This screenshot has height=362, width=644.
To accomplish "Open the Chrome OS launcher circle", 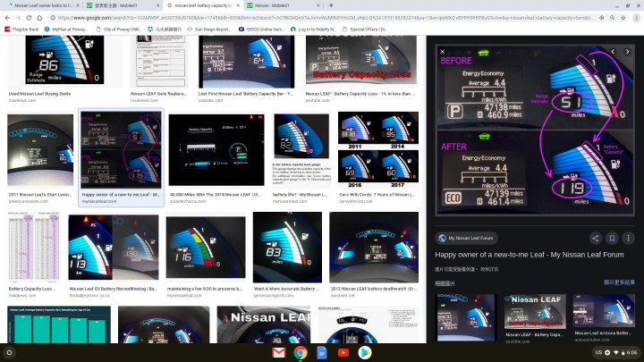I will [9, 352].
